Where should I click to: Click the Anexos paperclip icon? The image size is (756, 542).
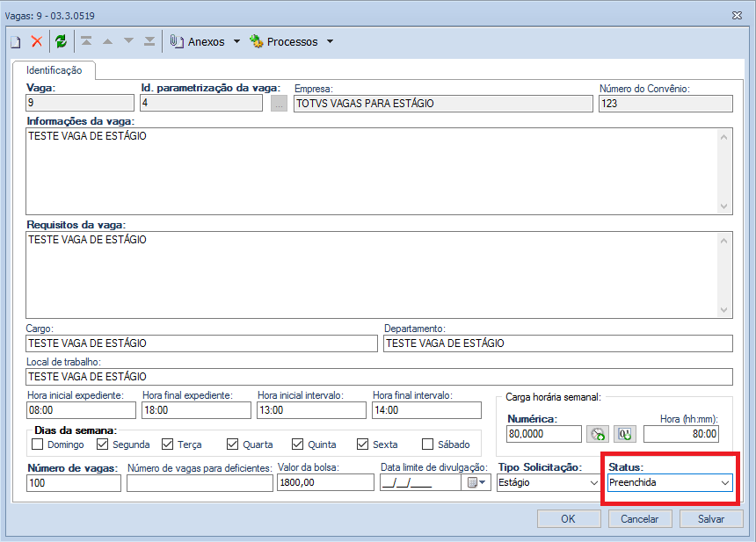pyautogui.click(x=177, y=41)
